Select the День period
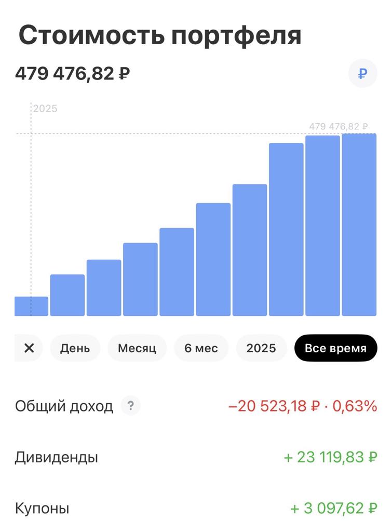The width and height of the screenshot is (392, 532). pyautogui.click(x=75, y=348)
